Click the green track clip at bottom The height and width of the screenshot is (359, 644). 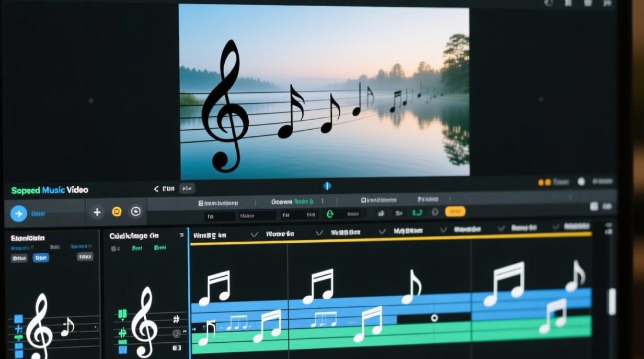coord(391,335)
